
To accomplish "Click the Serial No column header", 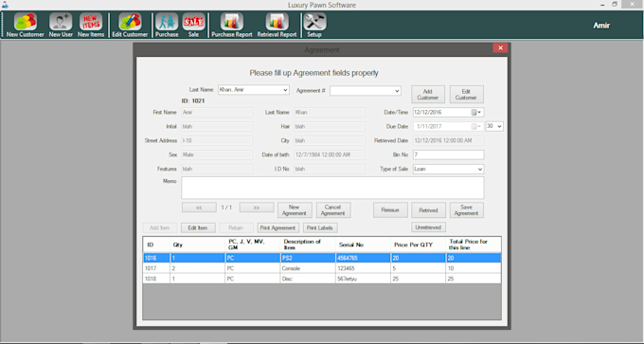I will 363,244.
